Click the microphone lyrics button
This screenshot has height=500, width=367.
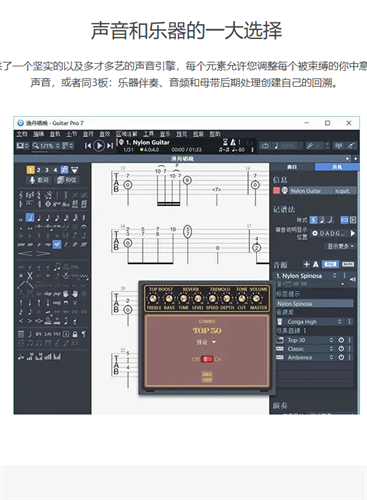tap(39, 180)
